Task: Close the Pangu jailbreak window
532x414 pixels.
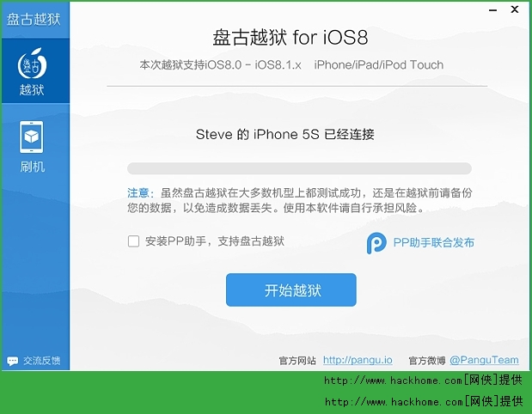Action: coord(514,9)
